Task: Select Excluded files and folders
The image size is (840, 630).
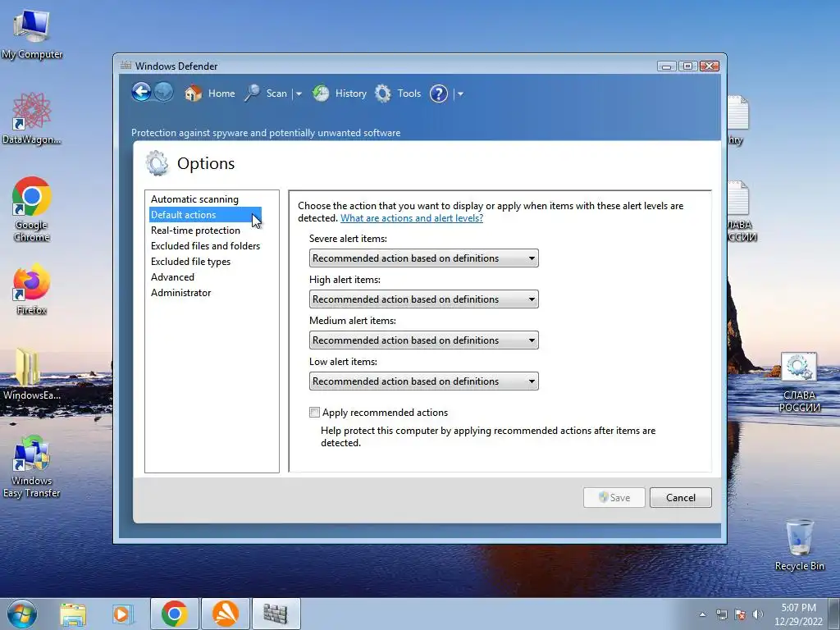Action: click(205, 245)
